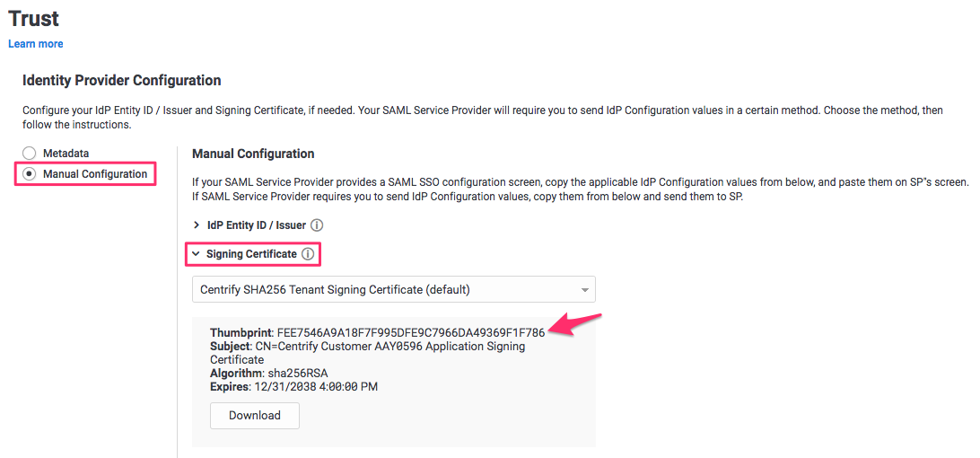Click the Manual Configuration section heading
980x458 pixels.
[x=253, y=154]
